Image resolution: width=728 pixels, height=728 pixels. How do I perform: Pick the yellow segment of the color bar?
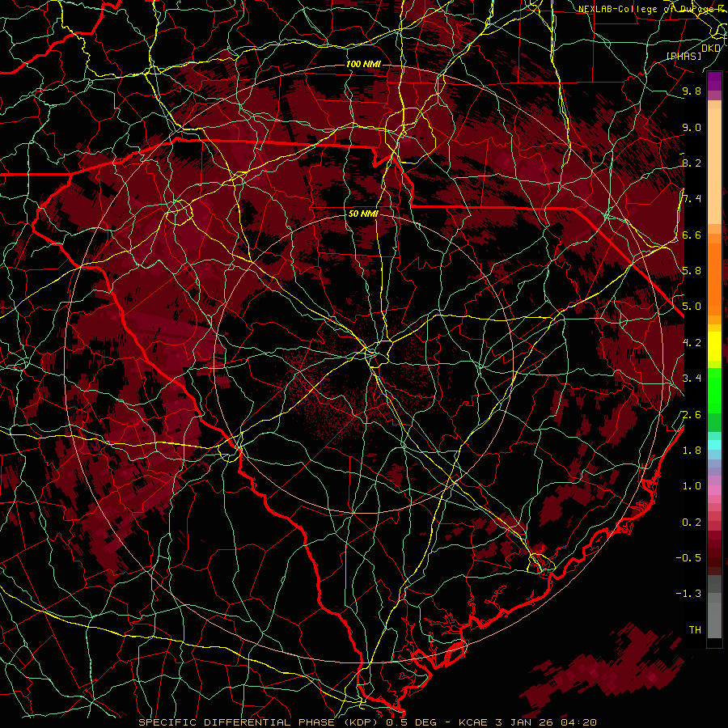[714, 346]
